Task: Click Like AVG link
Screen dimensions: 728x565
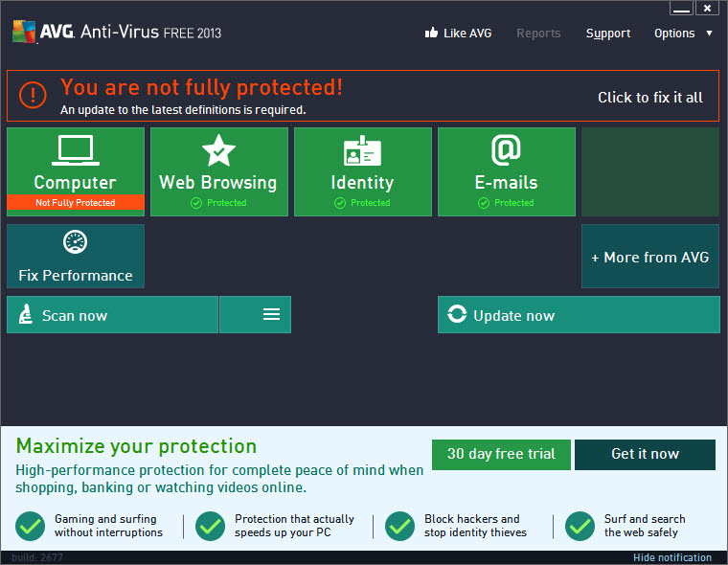Action: [467, 33]
